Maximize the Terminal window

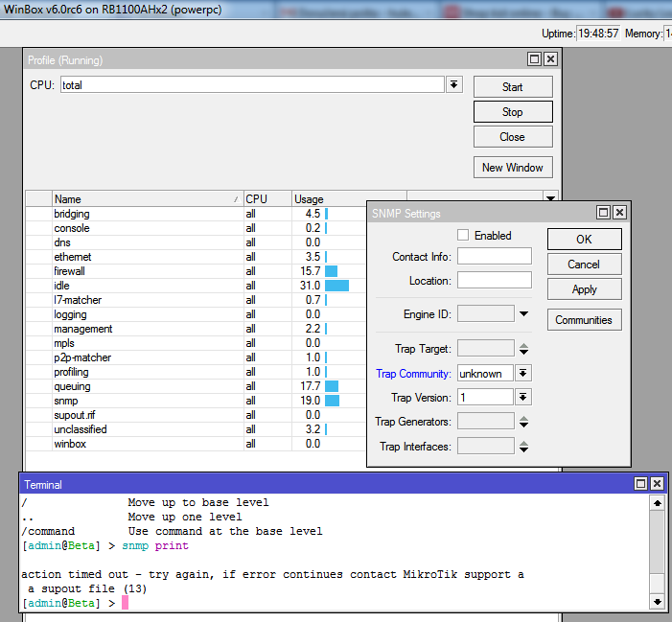tap(640, 484)
